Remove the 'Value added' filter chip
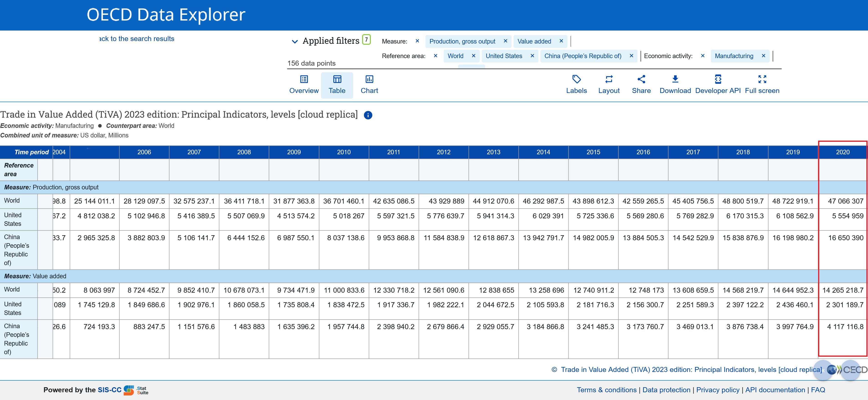This screenshot has width=868, height=400. pyautogui.click(x=561, y=41)
